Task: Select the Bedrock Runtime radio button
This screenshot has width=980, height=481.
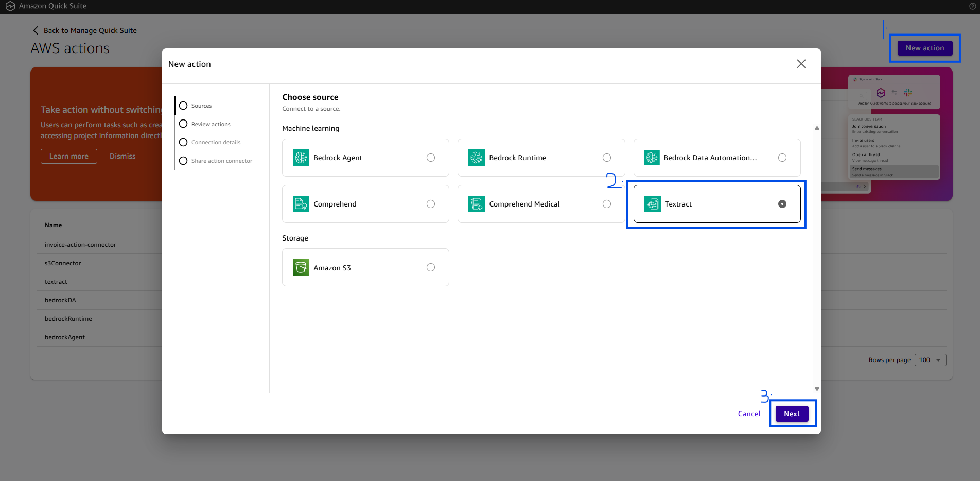Action: (x=607, y=158)
